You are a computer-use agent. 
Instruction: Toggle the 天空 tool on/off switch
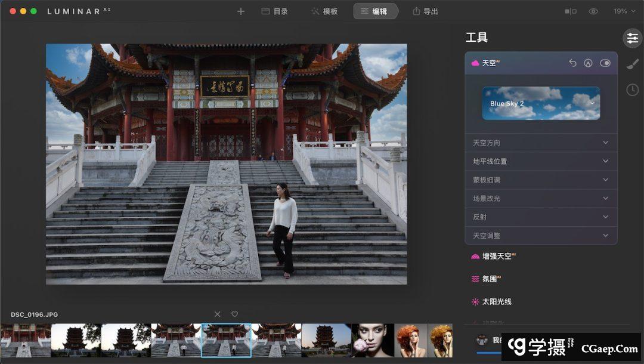[x=605, y=63]
